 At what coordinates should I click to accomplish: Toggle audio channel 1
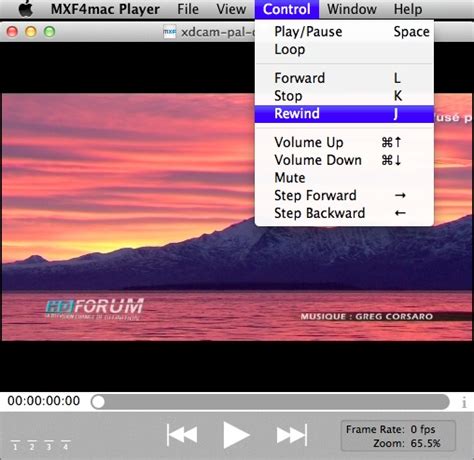tap(15, 445)
